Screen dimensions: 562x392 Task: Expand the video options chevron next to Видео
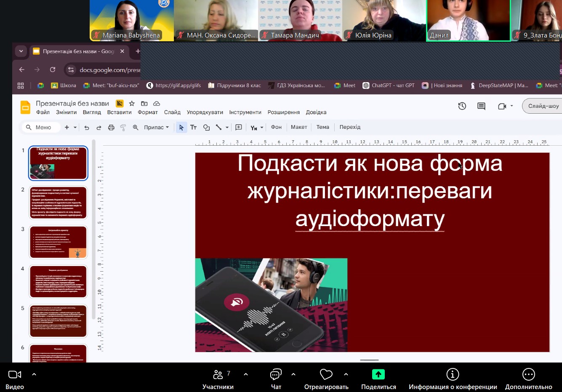(34, 374)
